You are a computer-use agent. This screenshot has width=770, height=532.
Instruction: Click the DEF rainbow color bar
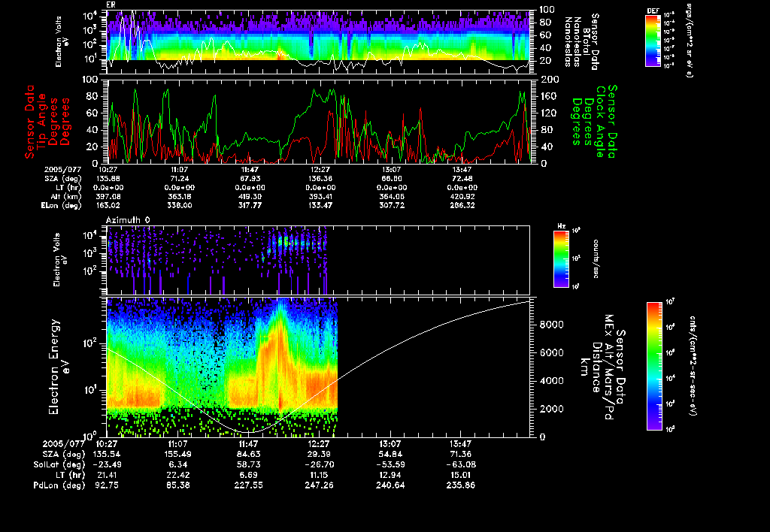653,41
